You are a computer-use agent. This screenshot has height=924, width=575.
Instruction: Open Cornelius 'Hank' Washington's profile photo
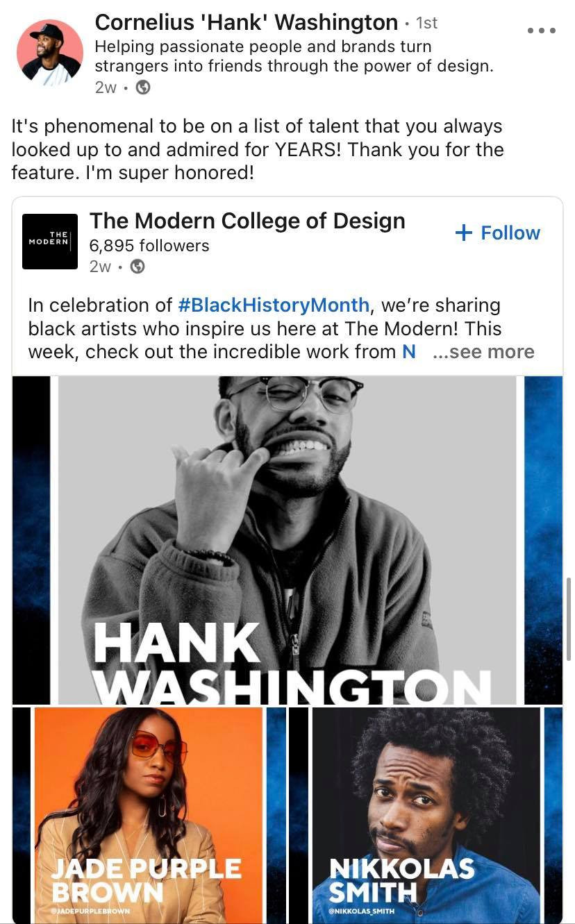(49, 53)
